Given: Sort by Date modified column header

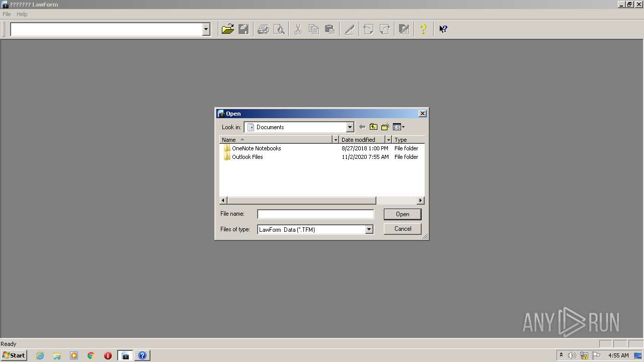Looking at the screenshot, I should pyautogui.click(x=362, y=140).
